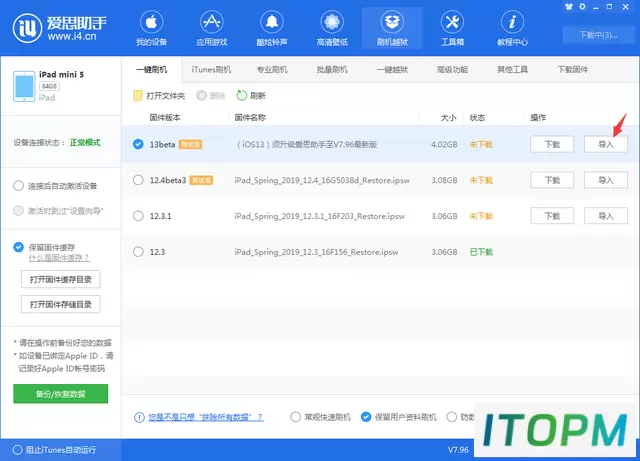640x461 pixels.
Task: Select the 12.4beta3 firmware radio button
Action: (138, 180)
